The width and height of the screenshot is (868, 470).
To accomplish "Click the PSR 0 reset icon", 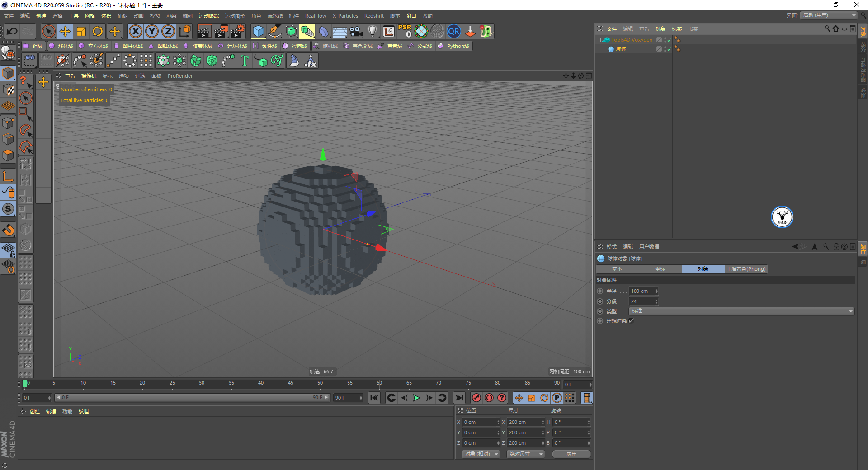I will (405, 31).
